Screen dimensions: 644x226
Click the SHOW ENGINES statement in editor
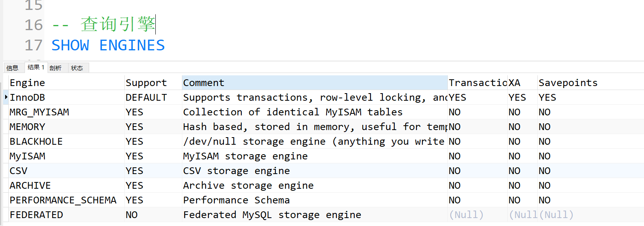point(108,45)
